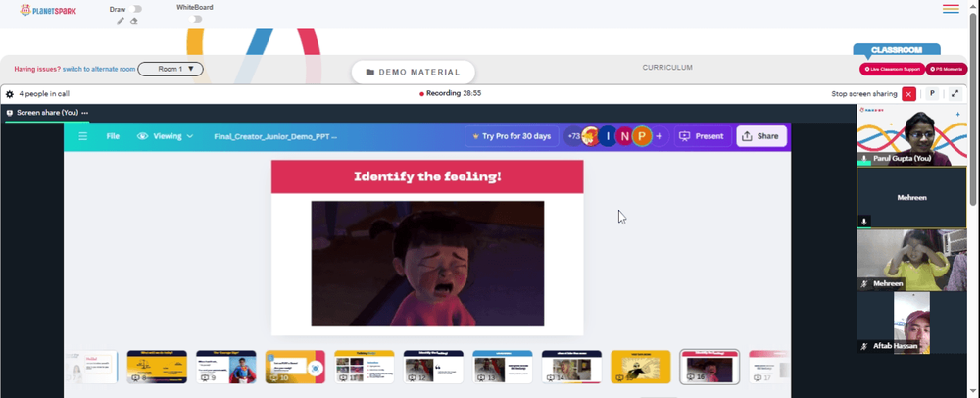This screenshot has height=398, width=980.
Task: Select slide 14 thumbnail
Action: pos(571,367)
